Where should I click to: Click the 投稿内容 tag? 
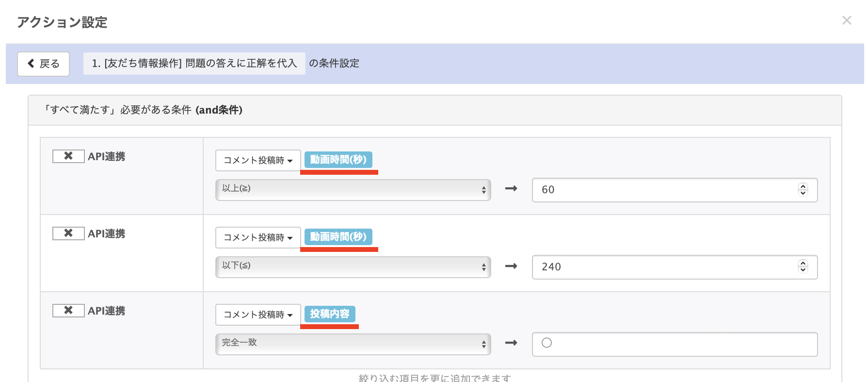click(x=330, y=314)
